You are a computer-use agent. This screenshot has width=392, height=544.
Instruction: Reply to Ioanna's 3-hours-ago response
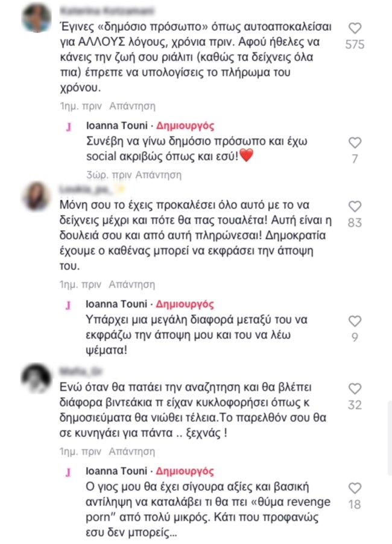click(158, 175)
